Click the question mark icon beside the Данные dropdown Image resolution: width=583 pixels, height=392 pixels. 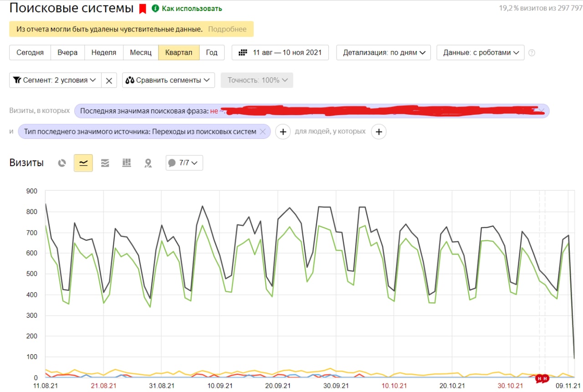pos(532,53)
